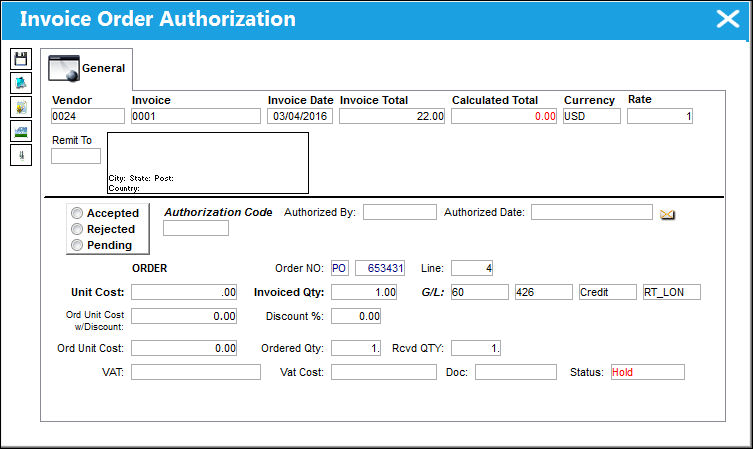Click the Status field showing Hold
753x449 pixels.
pos(648,372)
